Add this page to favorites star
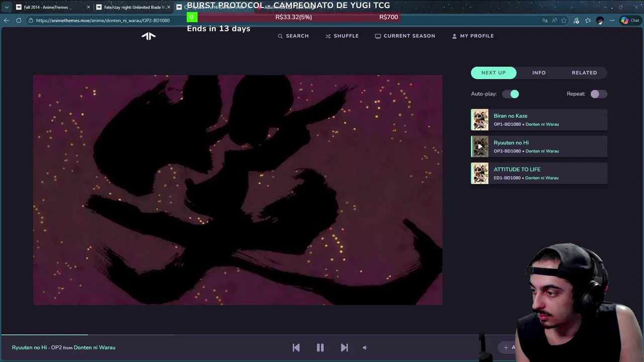Image resolution: width=644 pixels, height=362 pixels. pyautogui.click(x=564, y=21)
